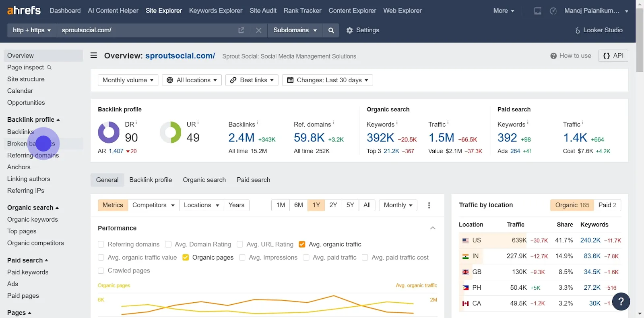
Task: Click the UR donut chart
Action: click(171, 132)
